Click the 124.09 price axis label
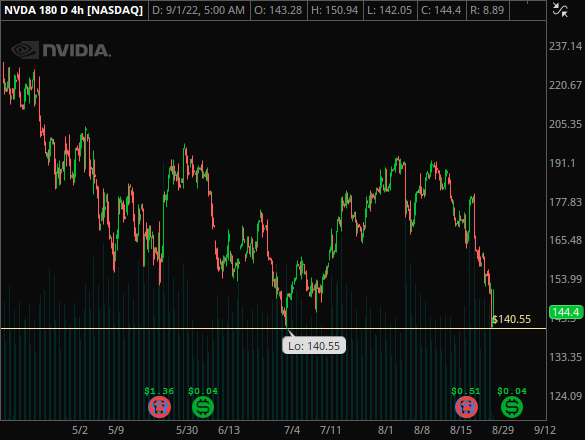Image resolution: width=585 pixels, height=440 pixels. pos(565,396)
